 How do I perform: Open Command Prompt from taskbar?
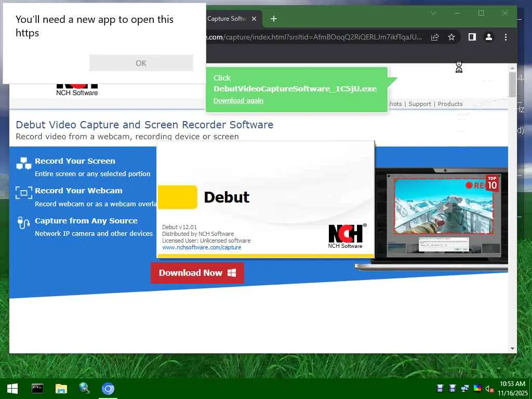click(37, 389)
